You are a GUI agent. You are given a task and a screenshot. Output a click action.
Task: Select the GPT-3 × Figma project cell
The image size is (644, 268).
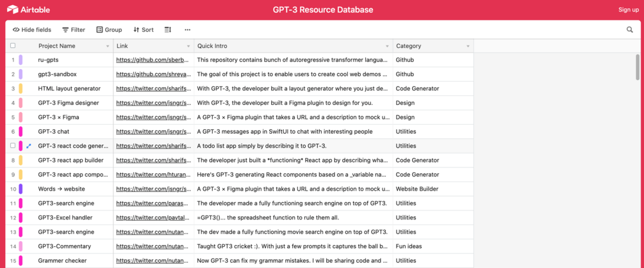click(x=73, y=117)
